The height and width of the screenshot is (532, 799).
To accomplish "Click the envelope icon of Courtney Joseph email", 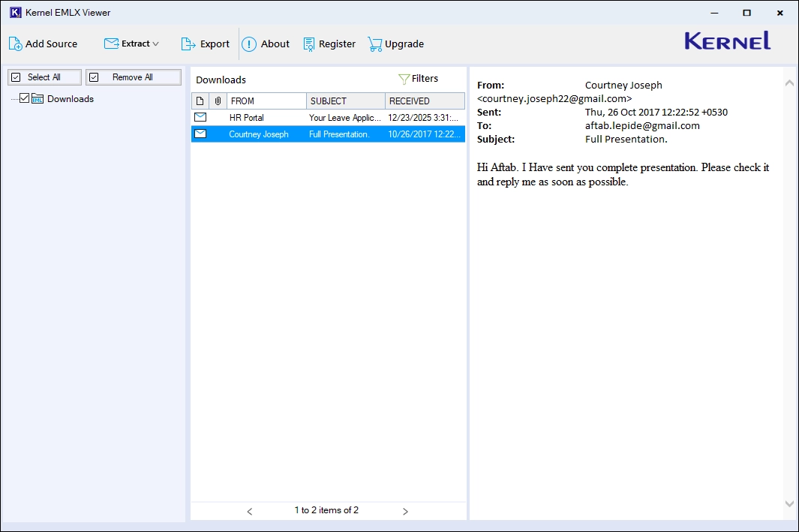I will pos(200,134).
